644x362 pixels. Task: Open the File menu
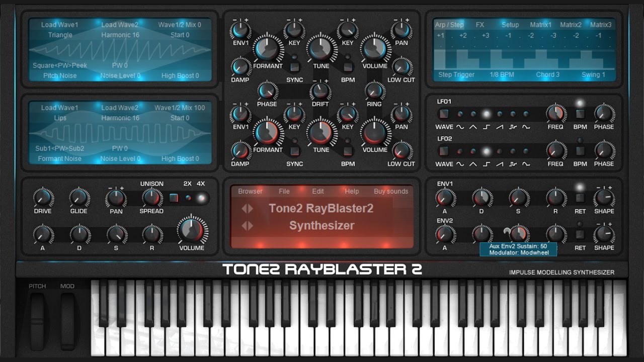(284, 192)
